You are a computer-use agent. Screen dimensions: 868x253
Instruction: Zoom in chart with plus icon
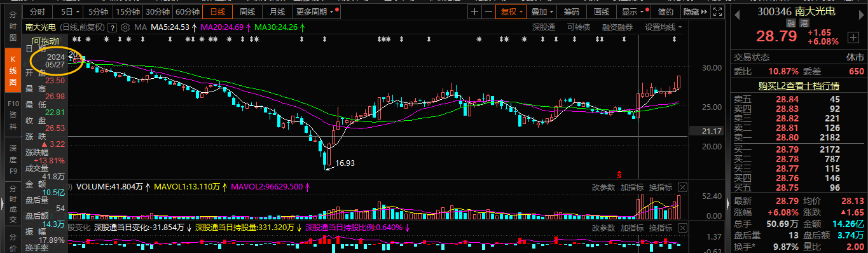[x=475, y=11]
